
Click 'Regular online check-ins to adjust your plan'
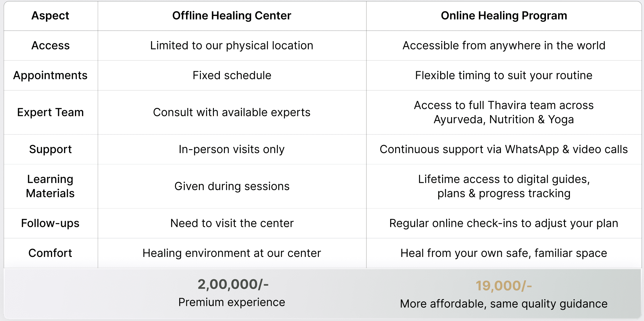(504, 223)
